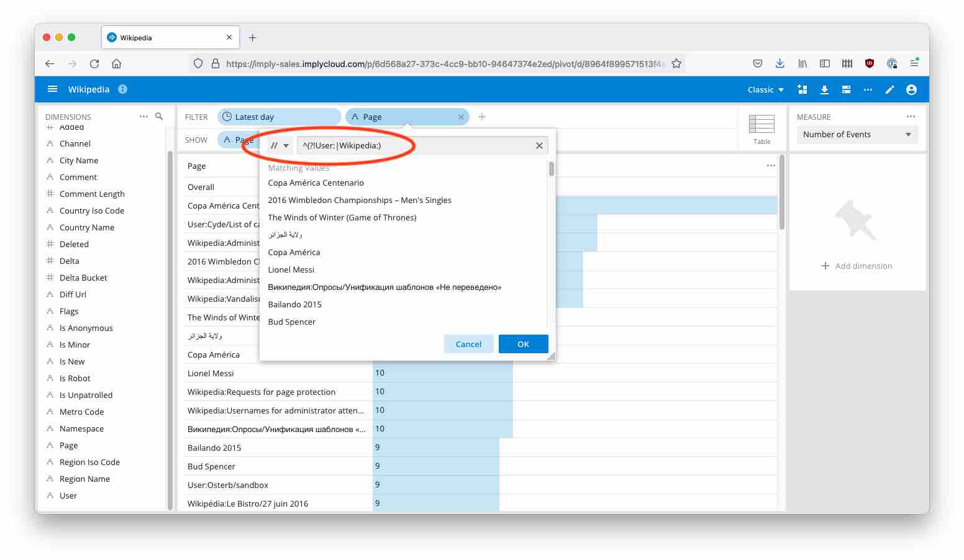Open the more options ellipsis in header
This screenshot has width=964, height=560.
(x=868, y=89)
